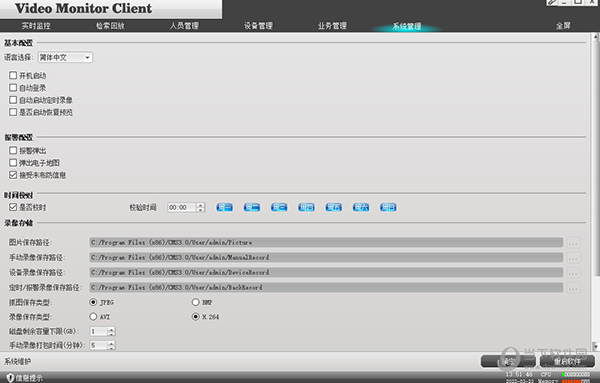Maximize the Video Monitor Client window
This screenshot has width=600, height=383.
tap(578, 2)
